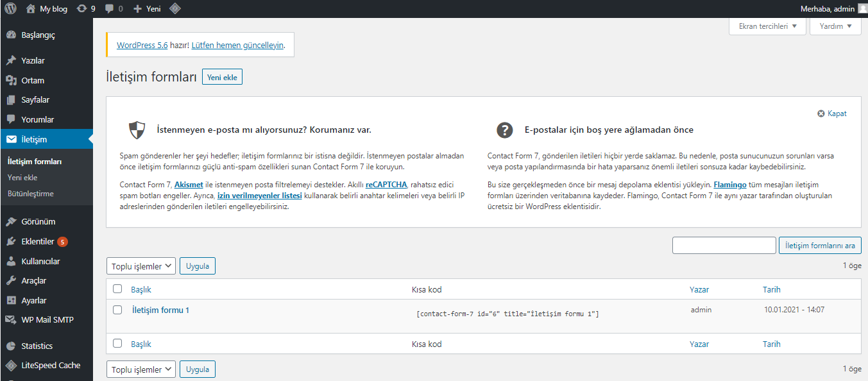Sort by footer Tarih column

tap(772, 344)
